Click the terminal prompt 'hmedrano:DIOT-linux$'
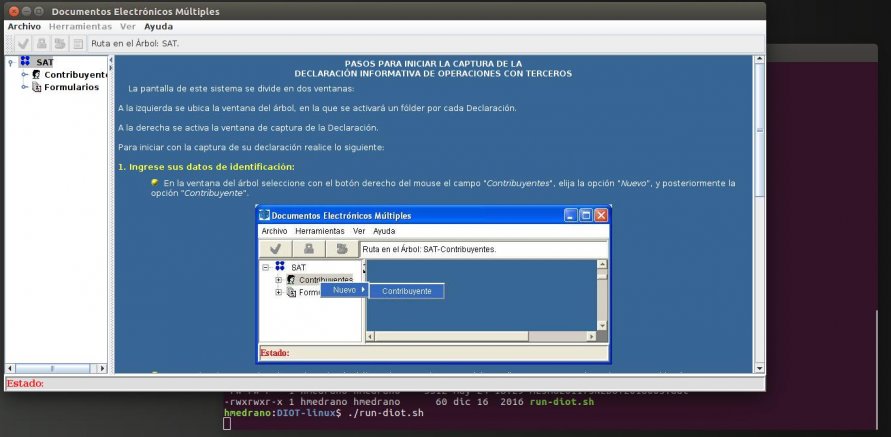The width and height of the screenshot is (891, 437). tap(282, 413)
